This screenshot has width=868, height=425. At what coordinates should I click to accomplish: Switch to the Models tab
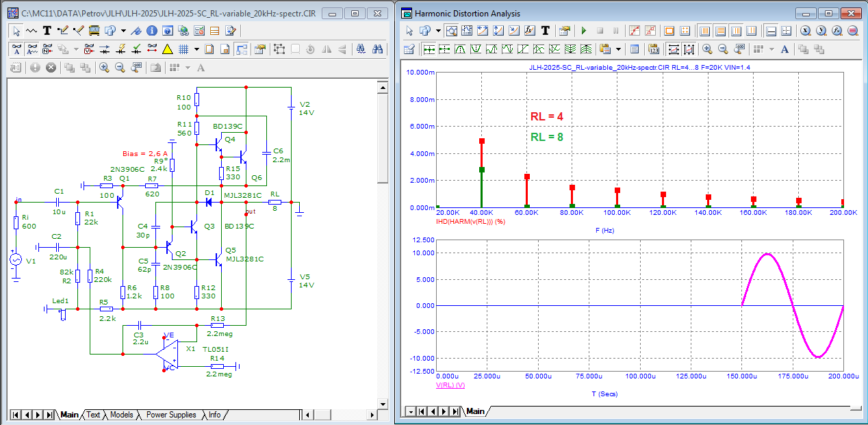[x=121, y=415]
